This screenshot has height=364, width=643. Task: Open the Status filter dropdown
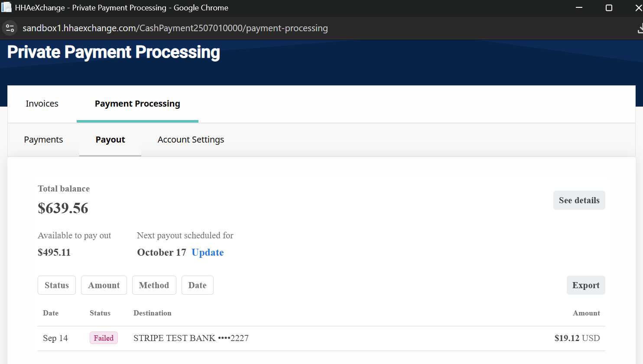(x=57, y=285)
